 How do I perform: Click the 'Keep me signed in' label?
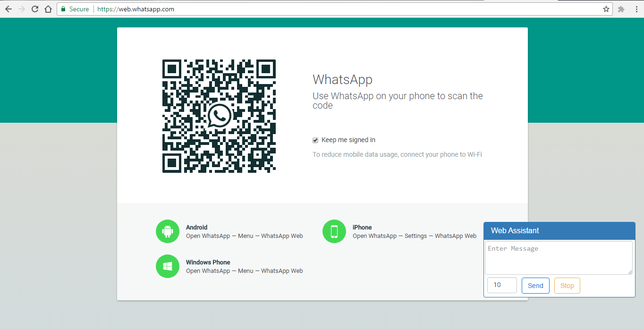pos(348,140)
